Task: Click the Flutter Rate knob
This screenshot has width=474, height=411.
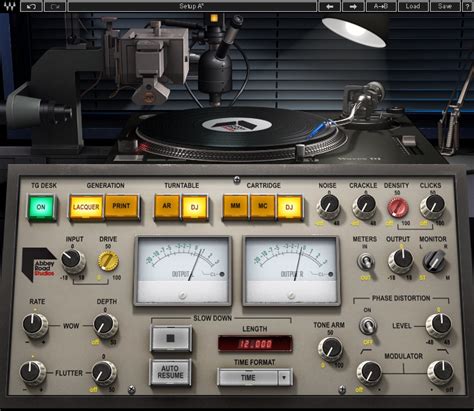Action: coord(33,373)
